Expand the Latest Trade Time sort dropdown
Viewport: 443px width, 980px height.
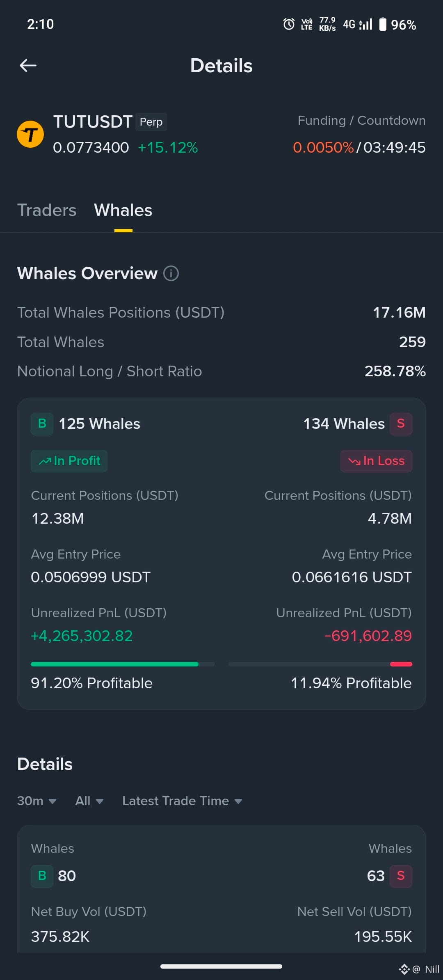[x=182, y=801]
